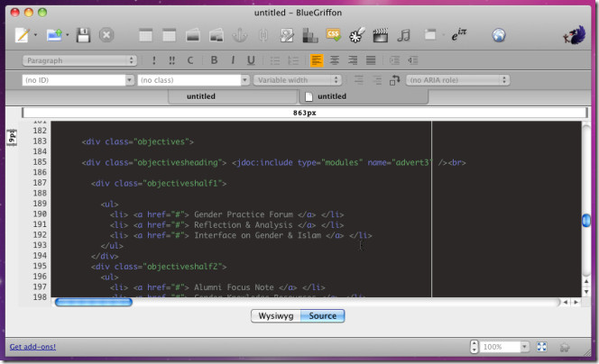The height and width of the screenshot is (364, 599).
Task: Click the vertical scrollbar thumb
Action: 586,221
